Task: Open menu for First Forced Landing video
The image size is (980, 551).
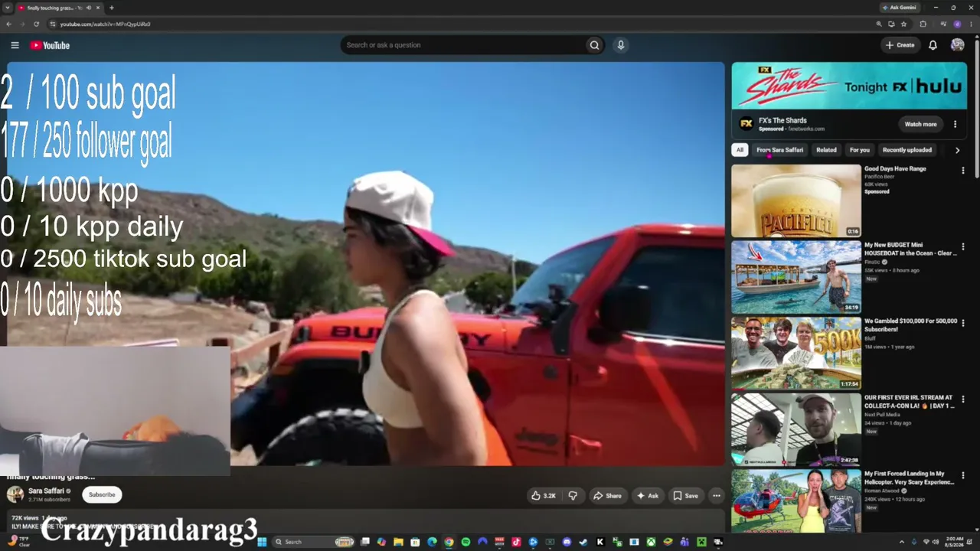Action: coord(963,476)
